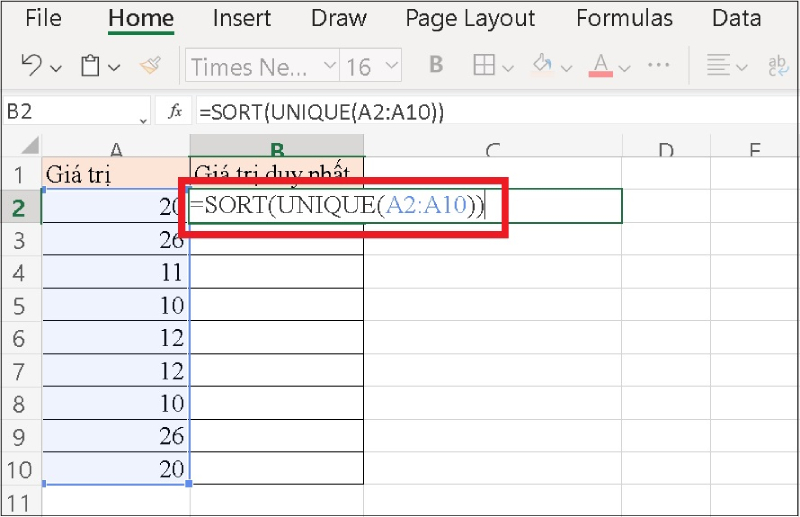Click the text alignment icon
The height and width of the screenshot is (517, 800).
pos(717,66)
